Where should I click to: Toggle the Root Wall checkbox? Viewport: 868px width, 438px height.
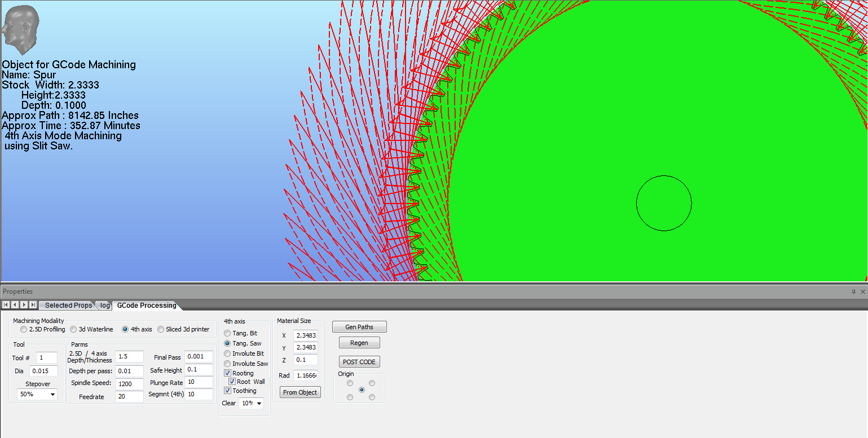pyautogui.click(x=232, y=382)
